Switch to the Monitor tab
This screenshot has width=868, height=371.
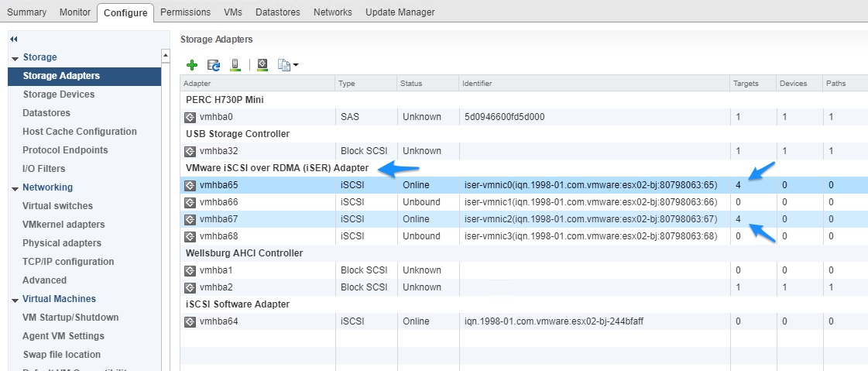tap(75, 12)
